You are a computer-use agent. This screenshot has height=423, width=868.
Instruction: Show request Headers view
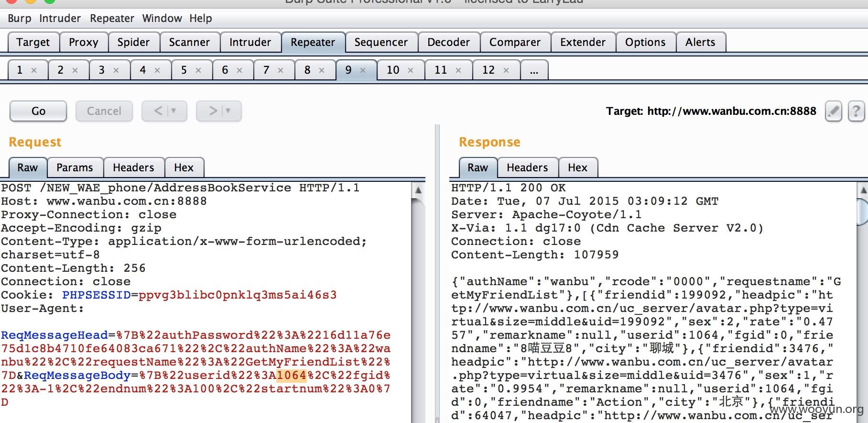pos(133,167)
